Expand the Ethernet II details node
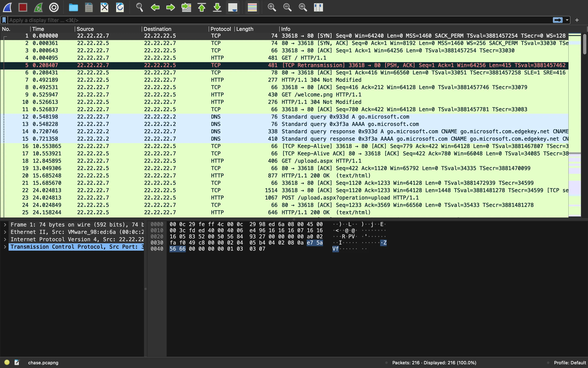The height and width of the screenshot is (368, 588). [5, 232]
